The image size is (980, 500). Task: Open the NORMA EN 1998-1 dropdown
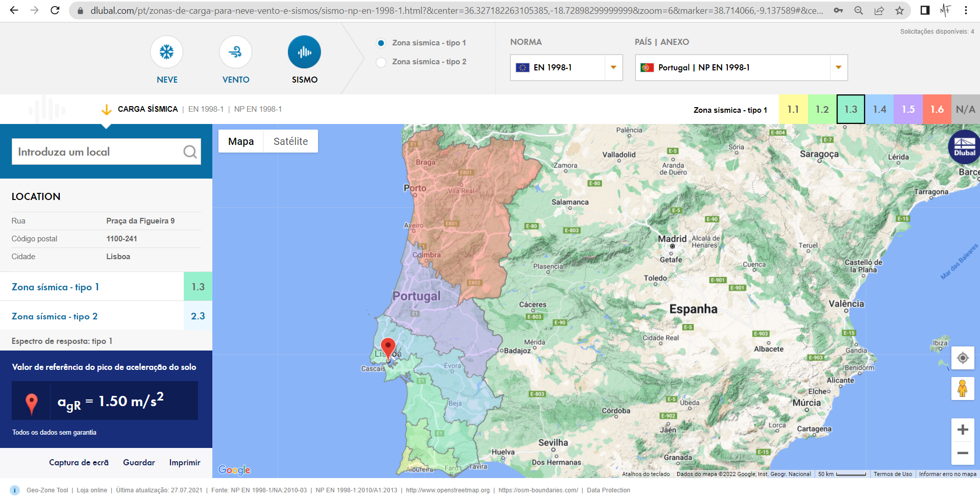tap(612, 67)
